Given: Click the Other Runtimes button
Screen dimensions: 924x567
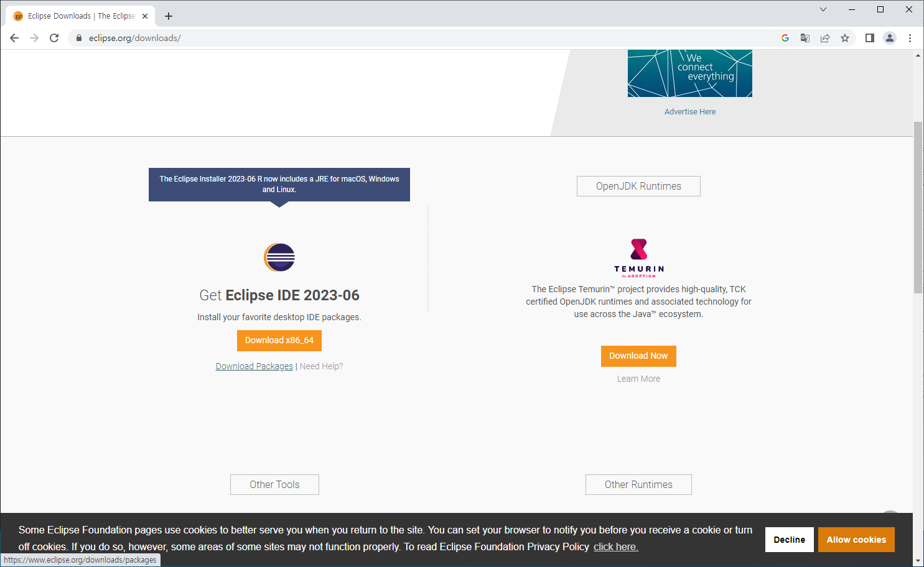Looking at the screenshot, I should click(x=638, y=485).
